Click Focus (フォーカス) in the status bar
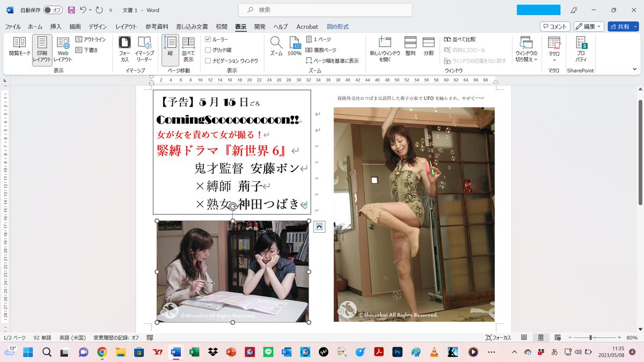 point(498,338)
